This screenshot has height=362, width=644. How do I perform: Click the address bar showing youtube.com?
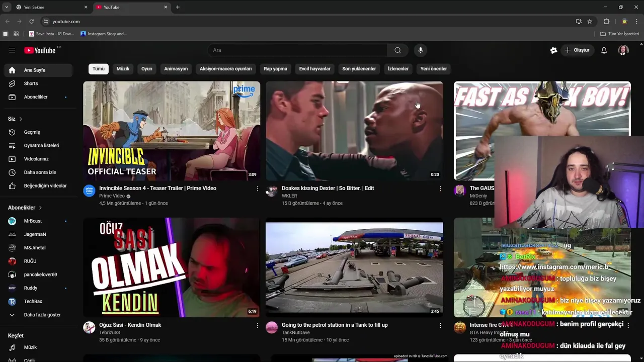coord(307,22)
